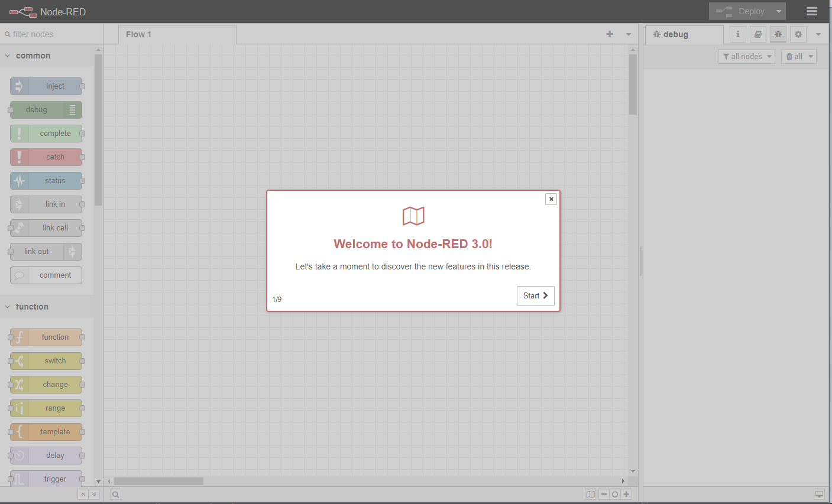The image size is (832, 504).
Task: Toggle the navigator map icon at bottom
Action: (x=590, y=494)
